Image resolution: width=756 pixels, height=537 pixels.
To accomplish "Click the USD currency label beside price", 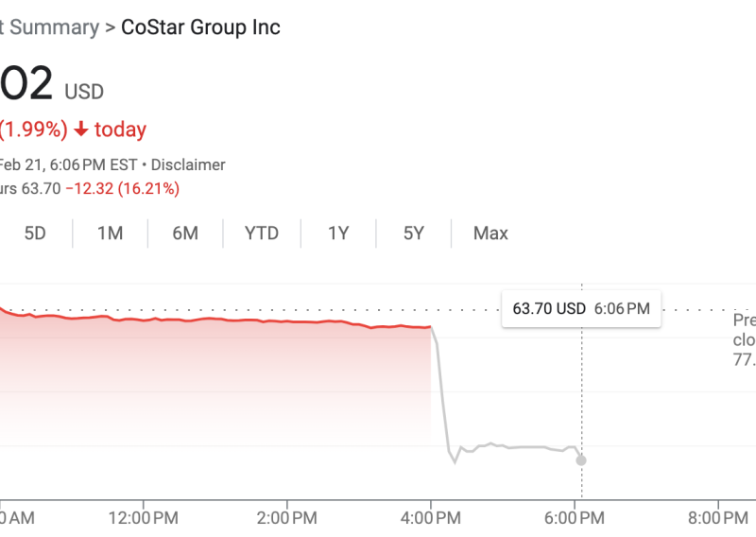I will [84, 92].
